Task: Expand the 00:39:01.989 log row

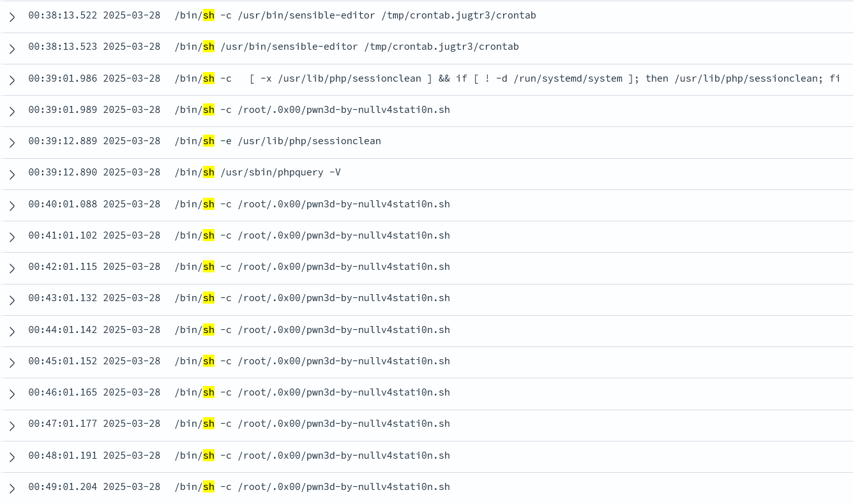Action: coord(11,111)
